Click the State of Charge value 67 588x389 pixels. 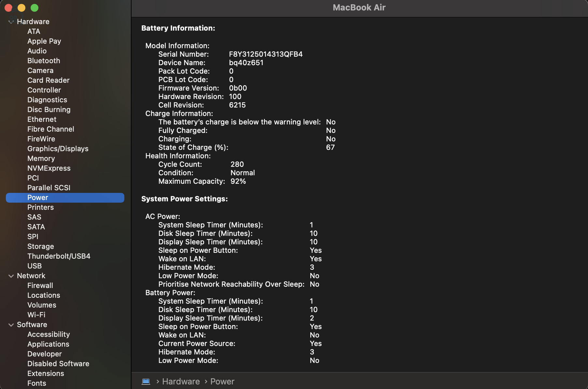pos(330,148)
